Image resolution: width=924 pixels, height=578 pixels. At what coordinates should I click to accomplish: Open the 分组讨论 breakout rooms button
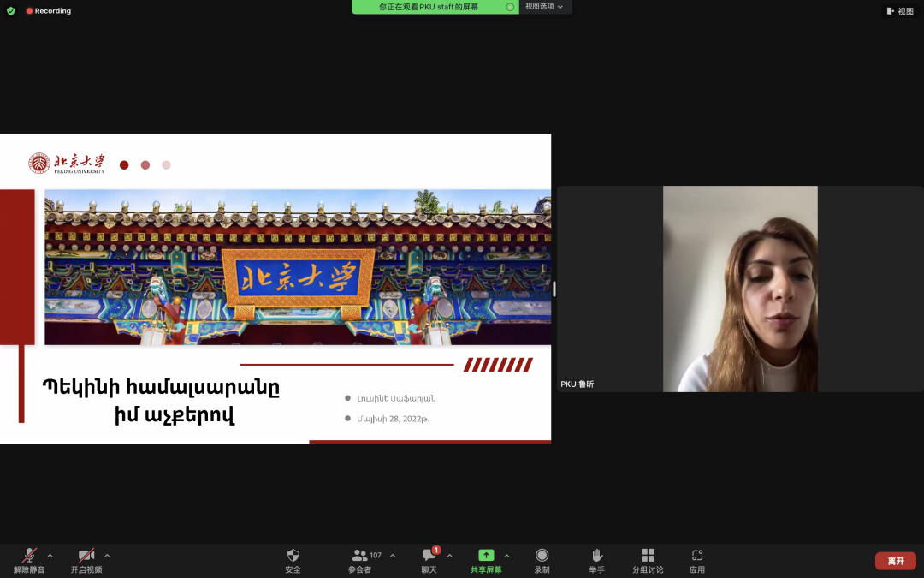coord(648,561)
